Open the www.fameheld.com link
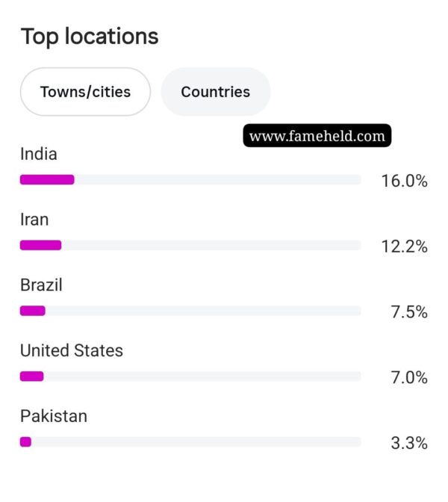Image resolution: width=448 pixels, height=502 pixels. [x=317, y=136]
